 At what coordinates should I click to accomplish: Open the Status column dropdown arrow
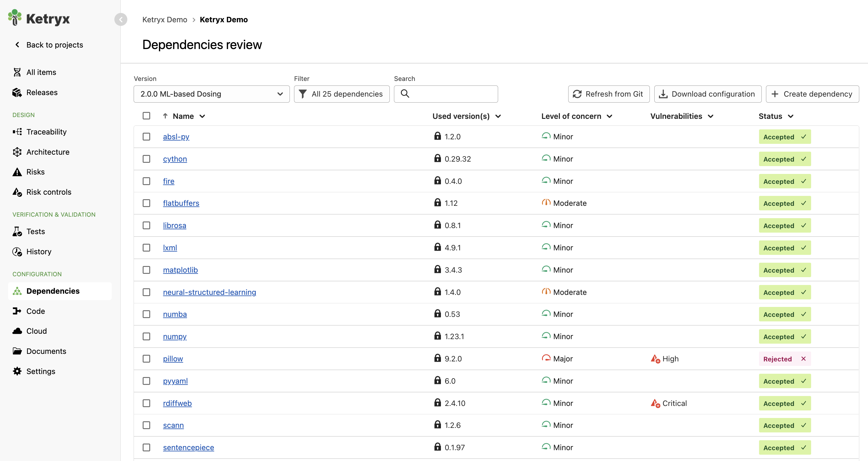tap(790, 116)
